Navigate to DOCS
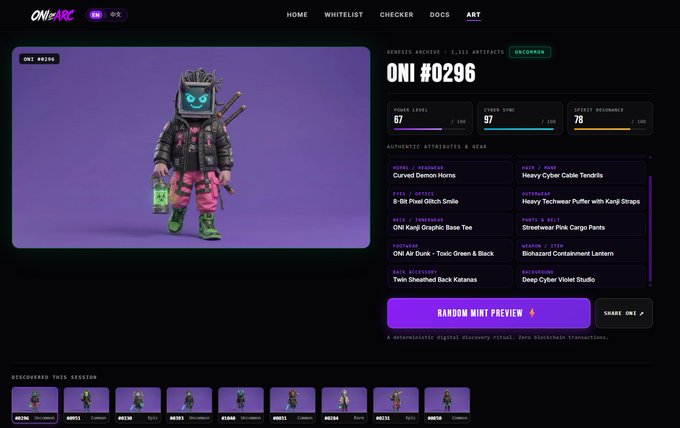 pos(439,15)
